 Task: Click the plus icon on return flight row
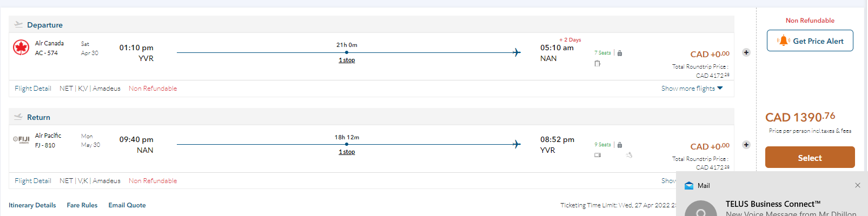[746, 145]
